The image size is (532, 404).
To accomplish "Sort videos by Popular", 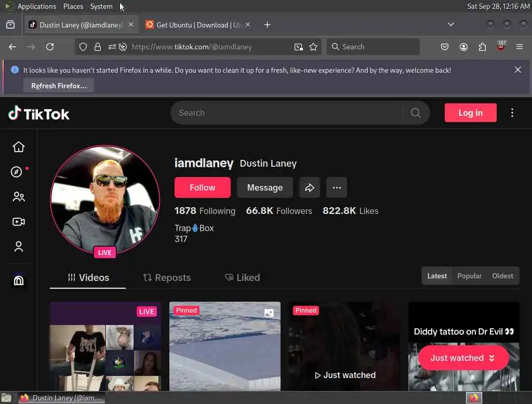I will [x=469, y=276].
